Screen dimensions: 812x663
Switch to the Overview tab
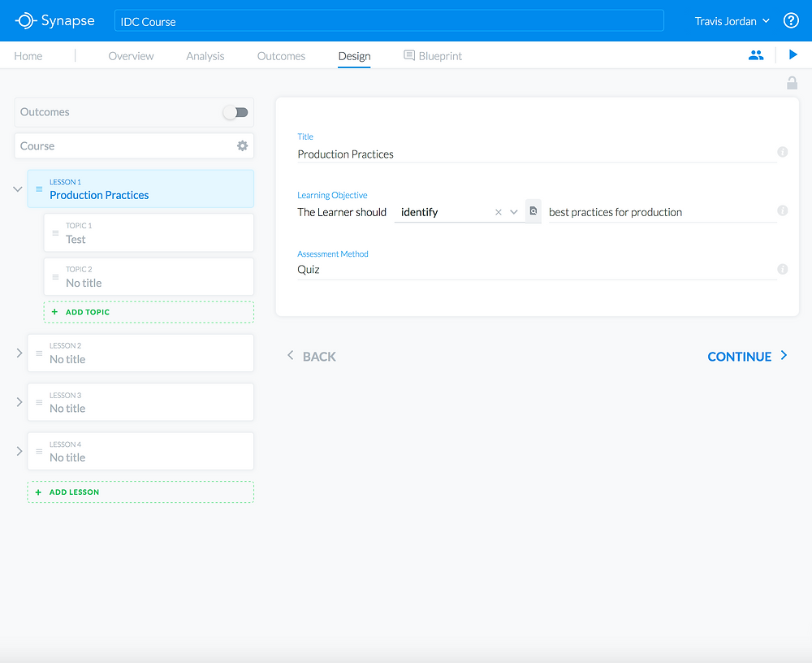tap(131, 56)
